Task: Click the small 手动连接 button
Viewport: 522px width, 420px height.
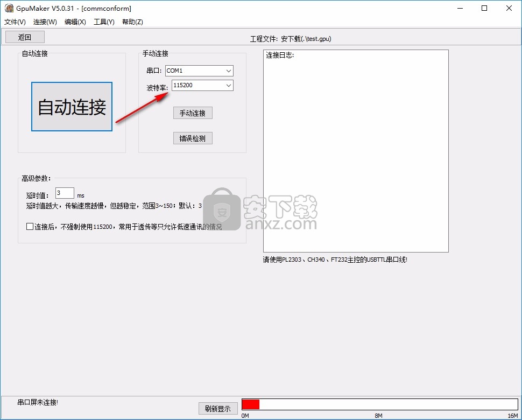Action: click(193, 113)
